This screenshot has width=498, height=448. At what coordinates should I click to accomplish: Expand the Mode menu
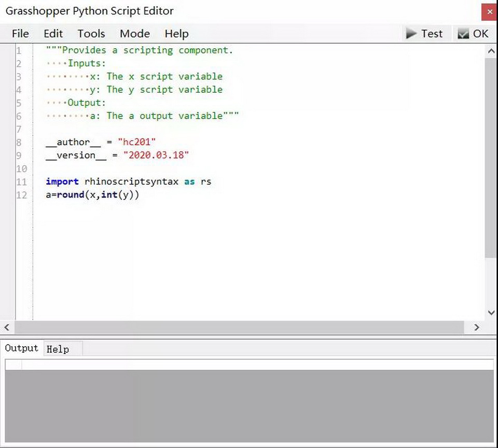135,34
